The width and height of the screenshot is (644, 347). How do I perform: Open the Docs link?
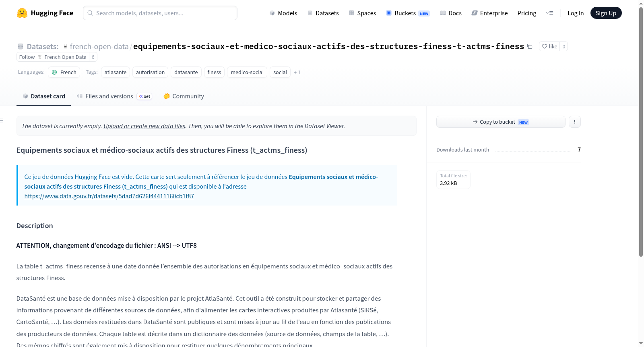(451, 13)
